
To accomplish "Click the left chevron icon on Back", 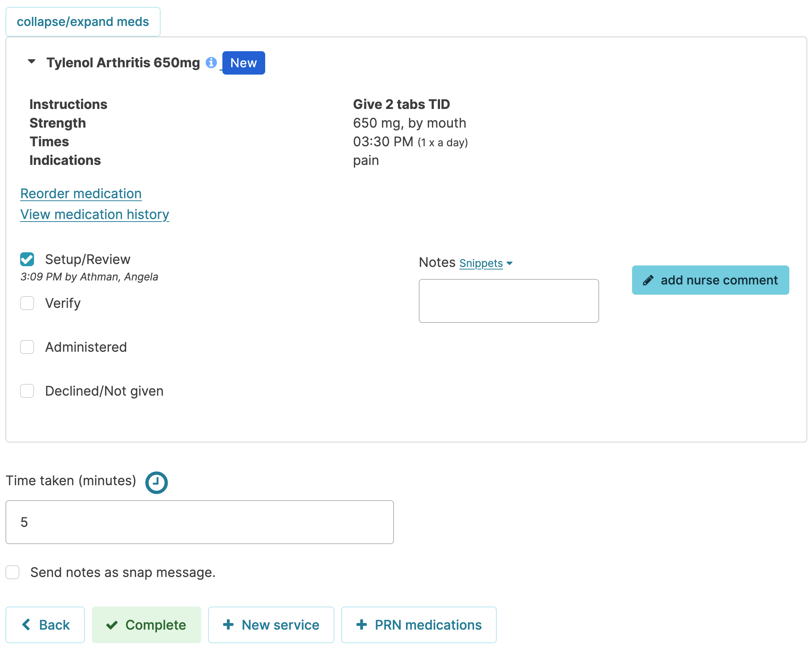I will tap(26, 625).
